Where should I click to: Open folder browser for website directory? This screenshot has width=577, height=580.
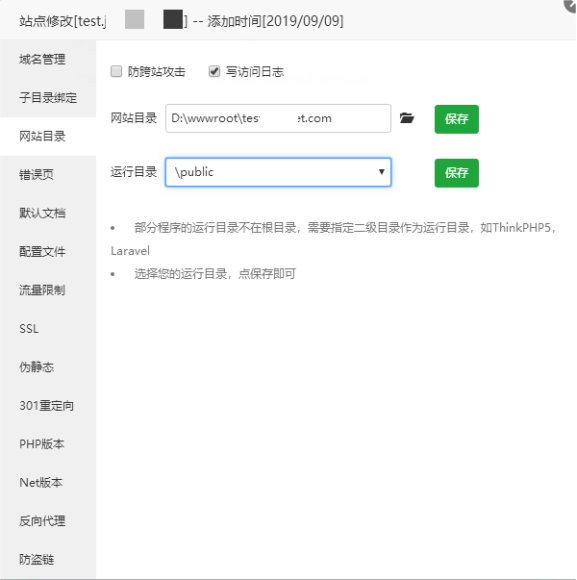pyautogui.click(x=407, y=118)
